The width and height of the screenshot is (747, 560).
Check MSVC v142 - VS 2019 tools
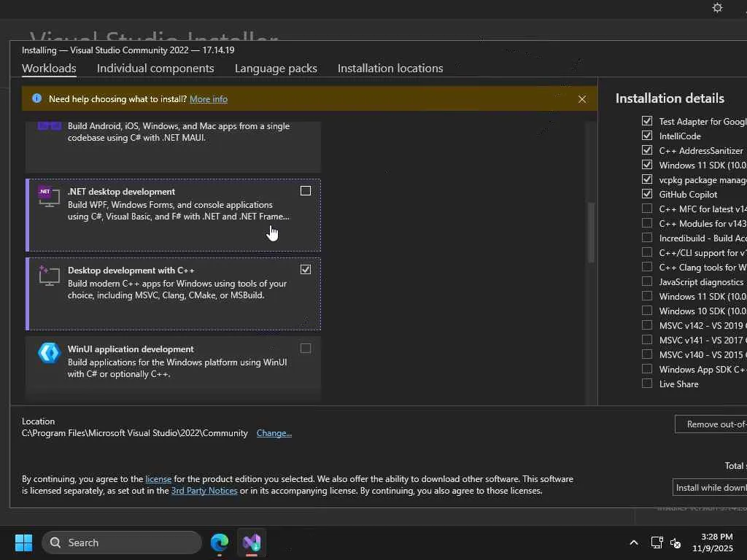[646, 325]
